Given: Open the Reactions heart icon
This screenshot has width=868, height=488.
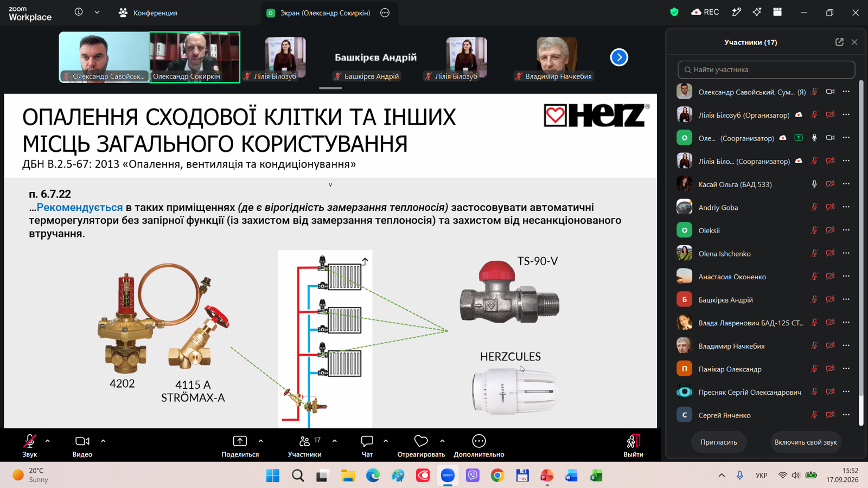Looking at the screenshot, I should click(421, 441).
